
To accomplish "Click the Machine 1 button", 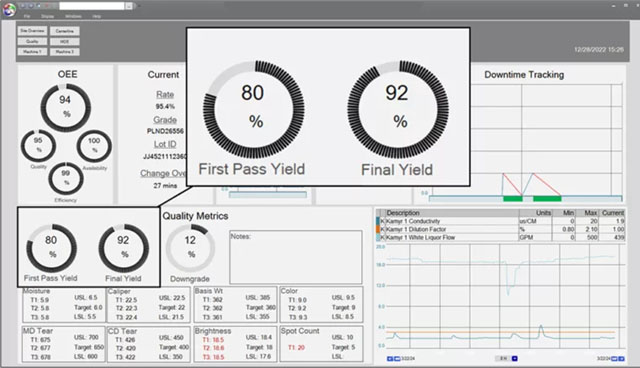I will pos(32,52).
